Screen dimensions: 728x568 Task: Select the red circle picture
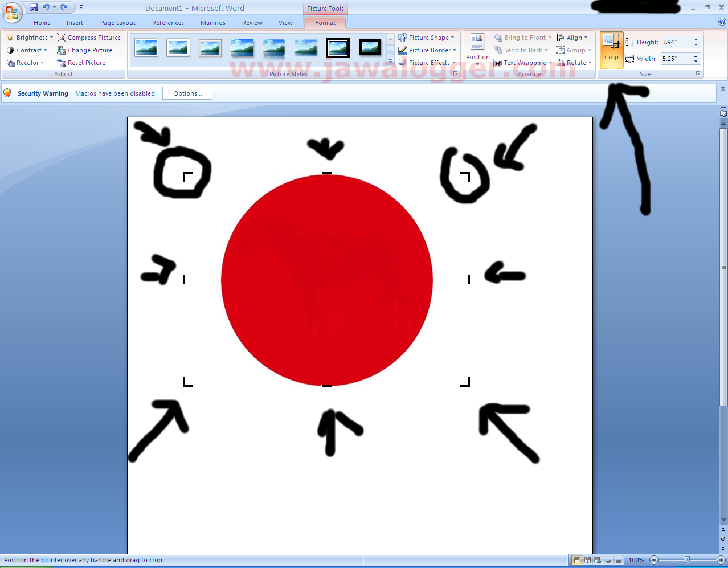327,280
